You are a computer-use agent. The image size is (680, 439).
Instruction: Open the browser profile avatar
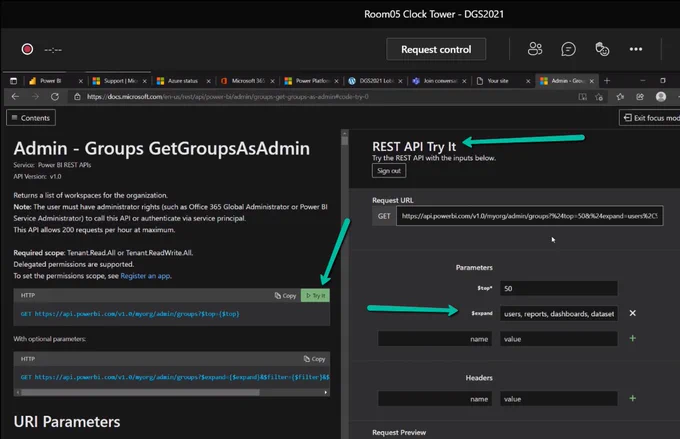(661, 97)
